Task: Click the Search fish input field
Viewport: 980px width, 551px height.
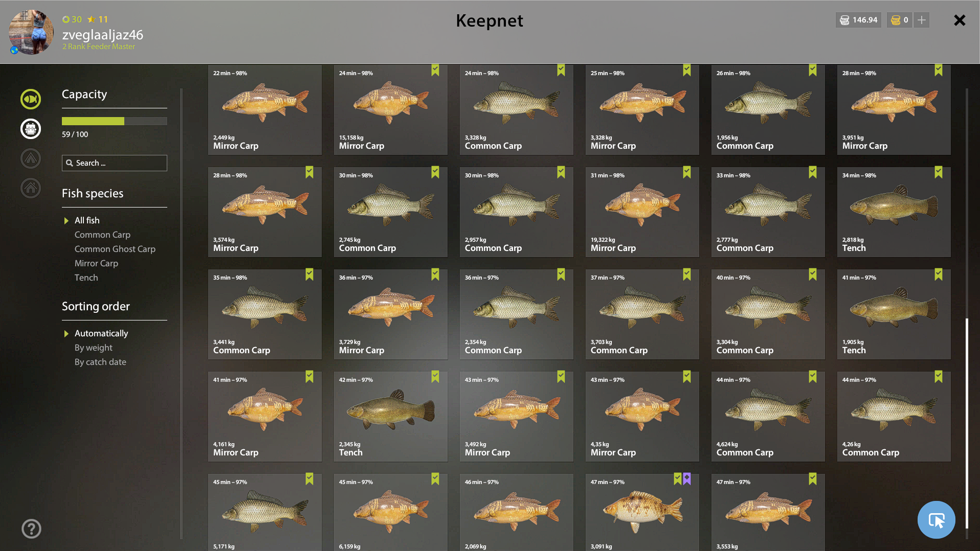Action: pyautogui.click(x=115, y=163)
